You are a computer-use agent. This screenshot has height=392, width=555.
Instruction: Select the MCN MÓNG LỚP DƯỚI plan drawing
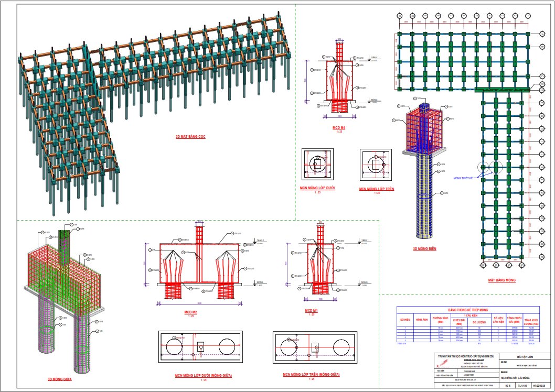click(x=318, y=165)
